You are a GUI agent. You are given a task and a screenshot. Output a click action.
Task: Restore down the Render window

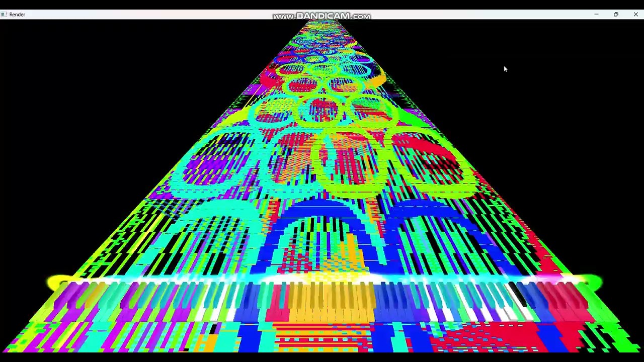tap(616, 15)
